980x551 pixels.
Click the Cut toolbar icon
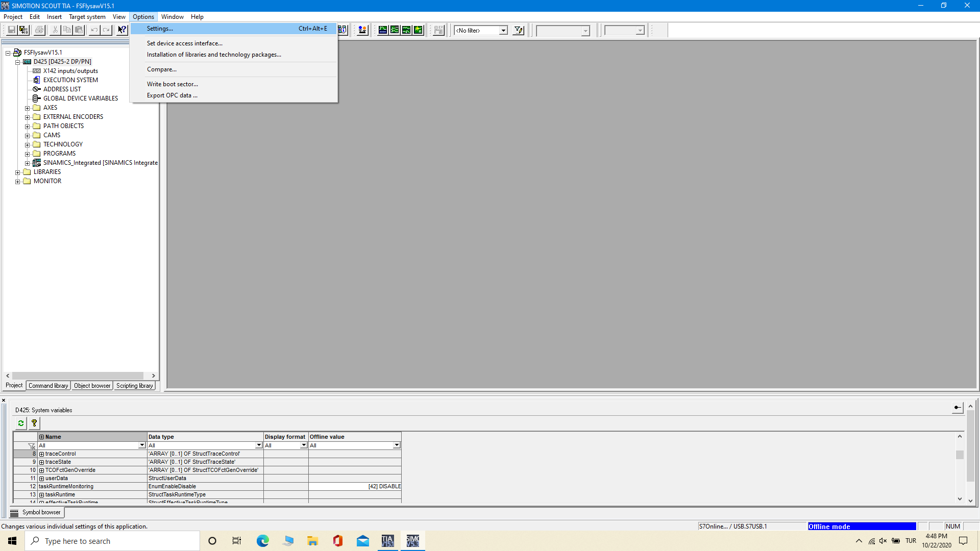55,30
